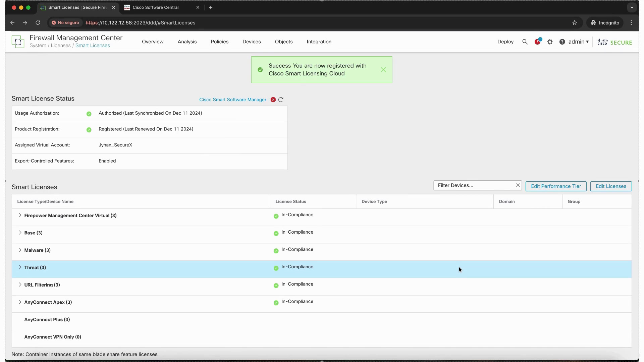Open the Devices menu

pyautogui.click(x=252, y=42)
